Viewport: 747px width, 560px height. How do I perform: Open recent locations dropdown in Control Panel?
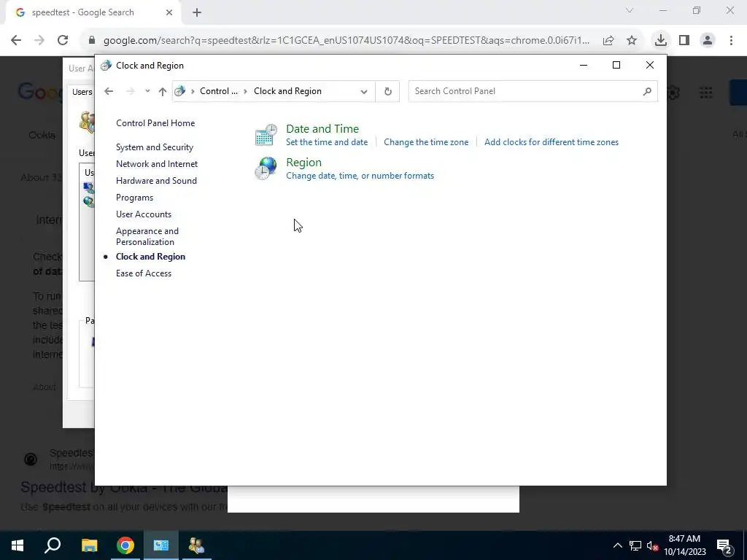147,91
